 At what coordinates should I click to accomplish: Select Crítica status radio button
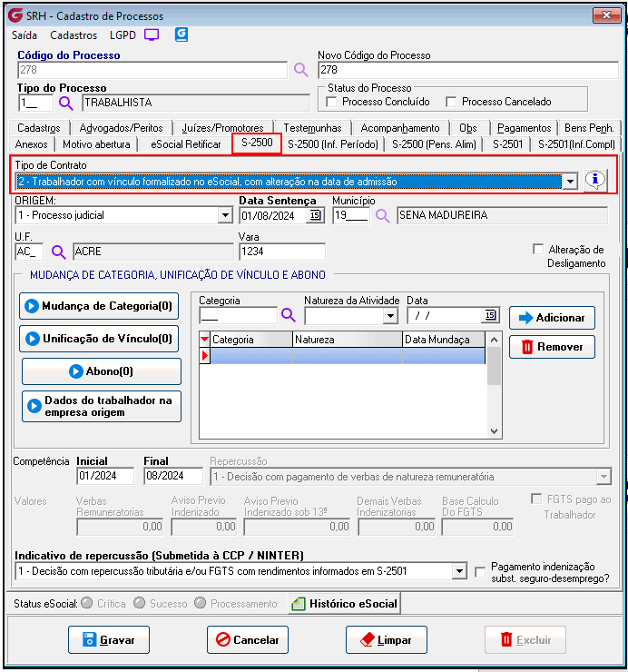point(87,603)
